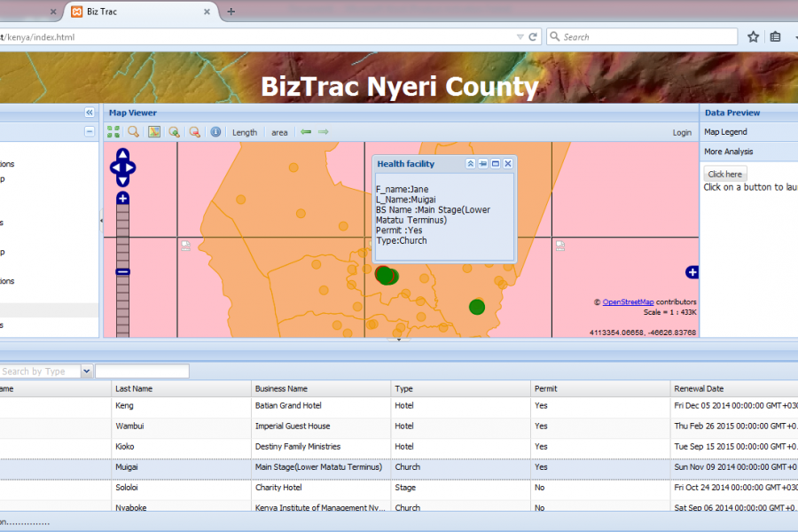Open the Search by Type dropdown
Screen dimensions: 798x532
(x=87, y=372)
